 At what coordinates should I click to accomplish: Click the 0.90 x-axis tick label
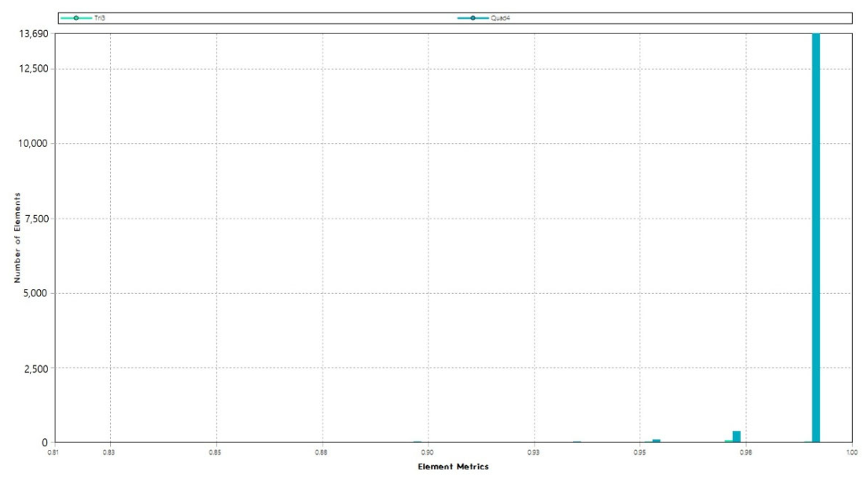pyautogui.click(x=428, y=453)
